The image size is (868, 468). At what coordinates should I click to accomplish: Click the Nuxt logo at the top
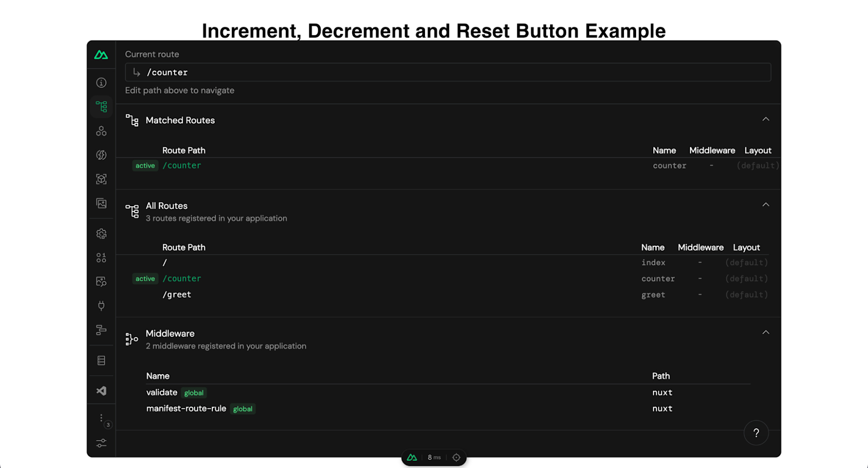pyautogui.click(x=101, y=55)
